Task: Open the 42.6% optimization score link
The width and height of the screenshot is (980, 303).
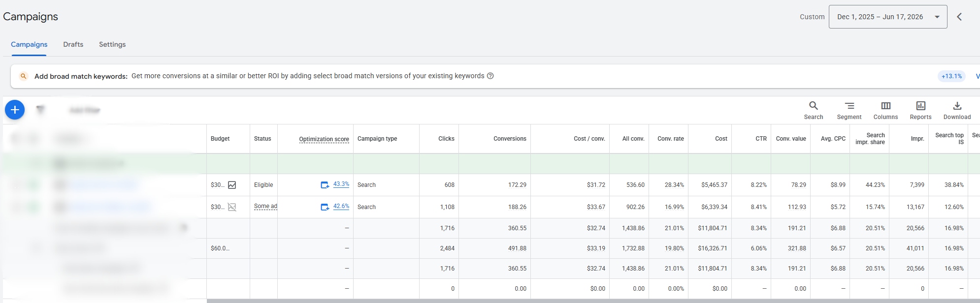Action: pyautogui.click(x=341, y=207)
